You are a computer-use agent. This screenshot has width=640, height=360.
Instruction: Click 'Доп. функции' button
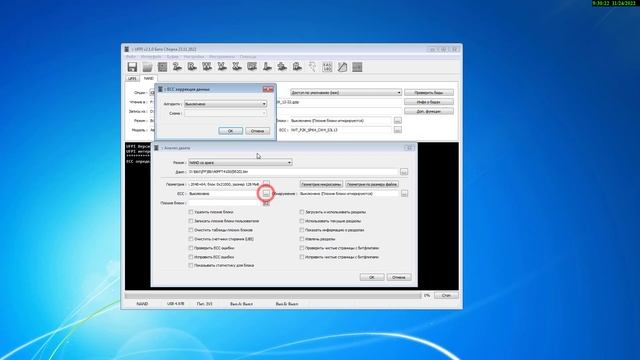tap(429, 111)
